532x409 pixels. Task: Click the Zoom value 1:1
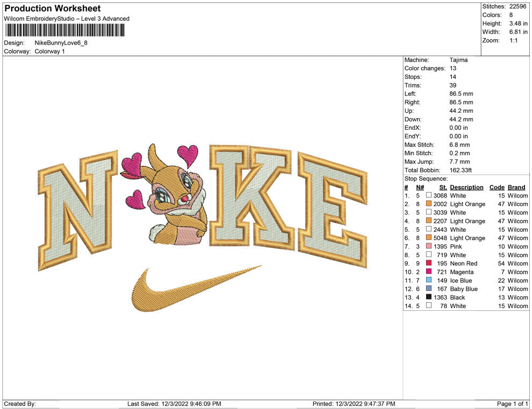(513, 40)
